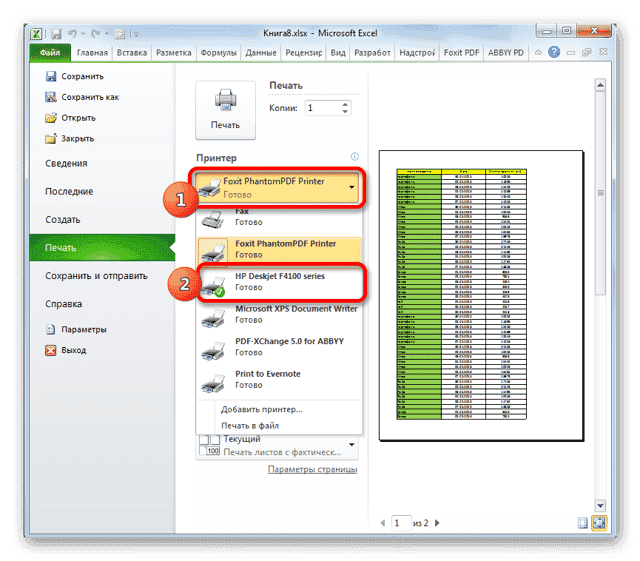This screenshot has width=640, height=561.
Task: Open the Разработчик ribbon tab
Action: pos(372,53)
